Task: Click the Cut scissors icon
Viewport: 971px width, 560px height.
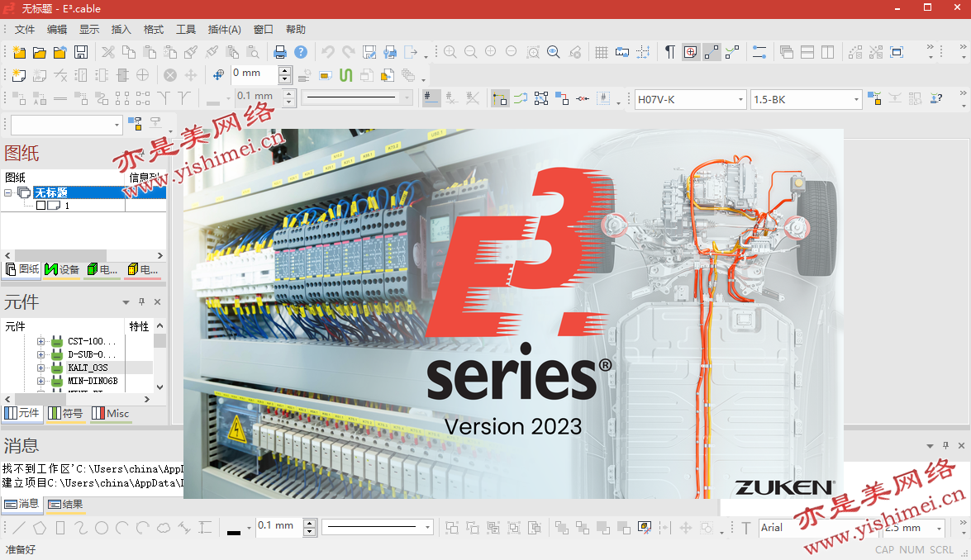Action: pos(108,52)
